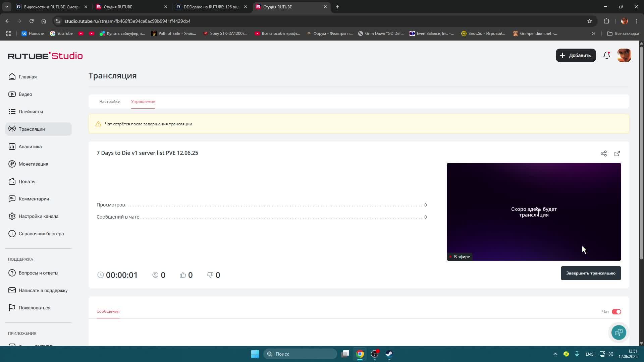The image size is (644, 362).
Task: Click the stream preview player
Action: click(x=534, y=212)
